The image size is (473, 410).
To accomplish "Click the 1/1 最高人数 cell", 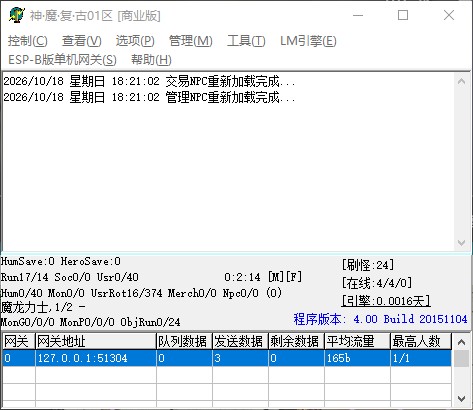I will click(x=421, y=358).
